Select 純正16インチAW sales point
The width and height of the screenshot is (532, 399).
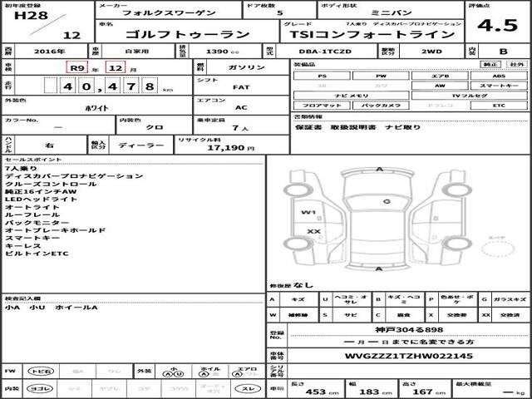pos(41,192)
